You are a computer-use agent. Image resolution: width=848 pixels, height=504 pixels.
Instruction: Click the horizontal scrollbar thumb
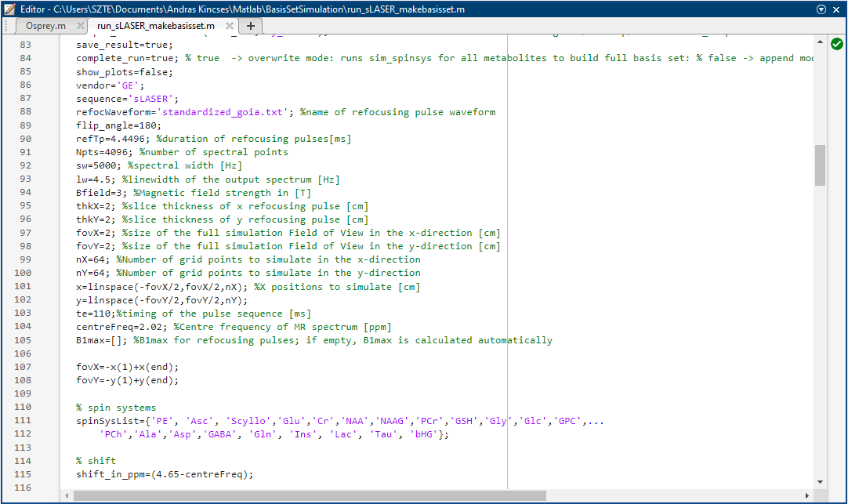(310, 495)
